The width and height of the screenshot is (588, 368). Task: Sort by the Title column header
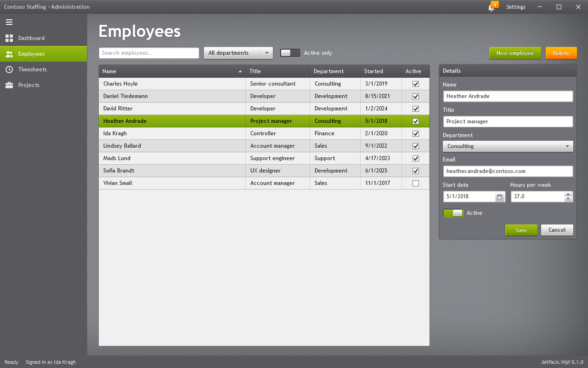[278, 71]
